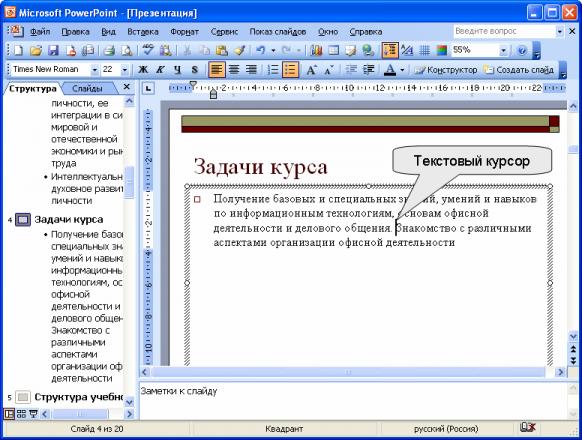Screen dimensions: 582x440
Task: Click the Заметки к слайду notes field
Action: click(353, 401)
